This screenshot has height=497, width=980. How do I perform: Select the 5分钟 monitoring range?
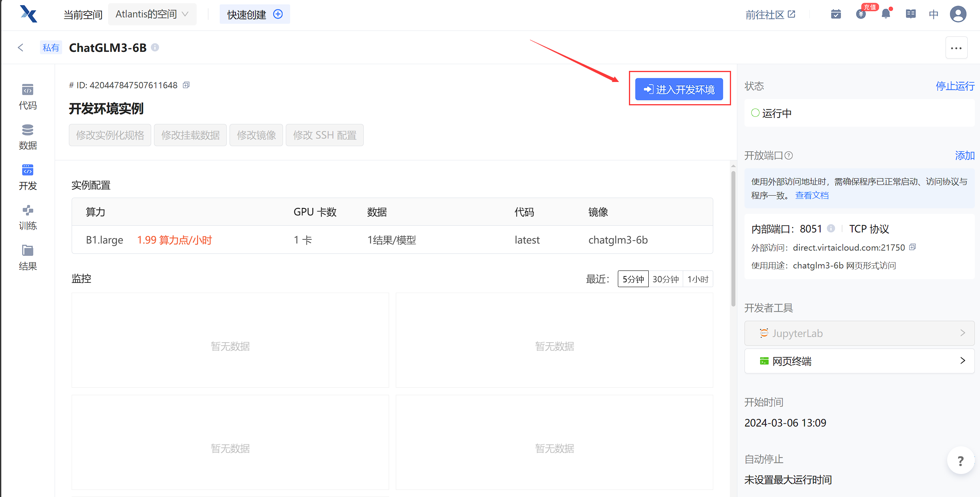[x=633, y=279]
